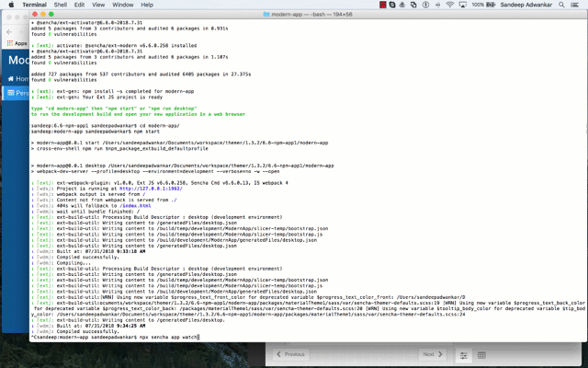This screenshot has width=588, height=368.
Task: Click the table grid icon at bottom
Action: 481,355
